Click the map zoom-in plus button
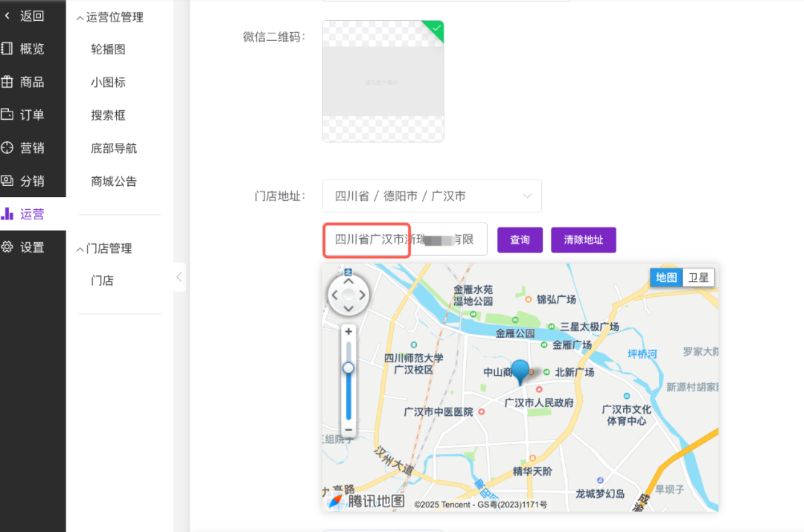 coord(348,332)
